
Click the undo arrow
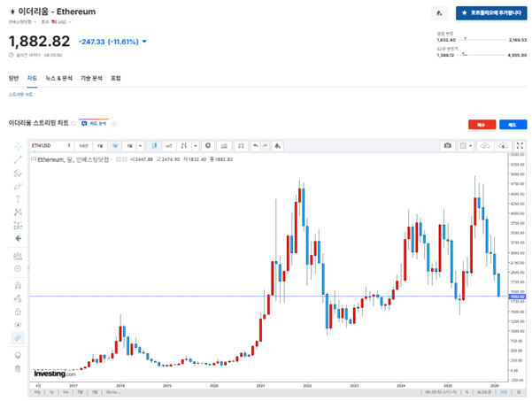click(256, 146)
